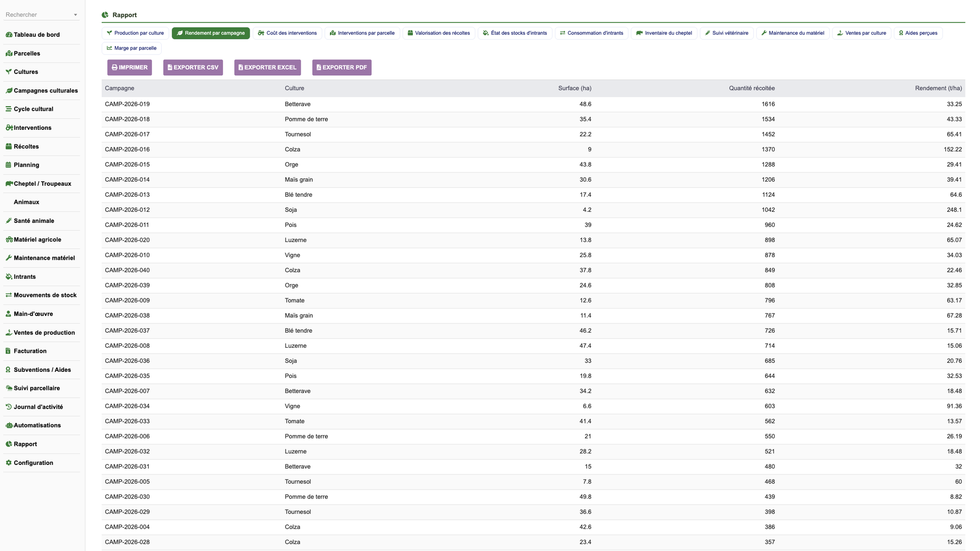This screenshot has width=980, height=551.
Task: Click the Cycle cultural list icon
Action: click(9, 109)
